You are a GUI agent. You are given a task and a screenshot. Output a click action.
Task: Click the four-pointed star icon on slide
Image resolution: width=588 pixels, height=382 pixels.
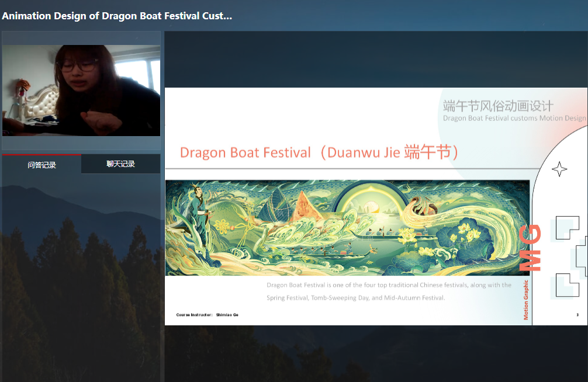559,169
